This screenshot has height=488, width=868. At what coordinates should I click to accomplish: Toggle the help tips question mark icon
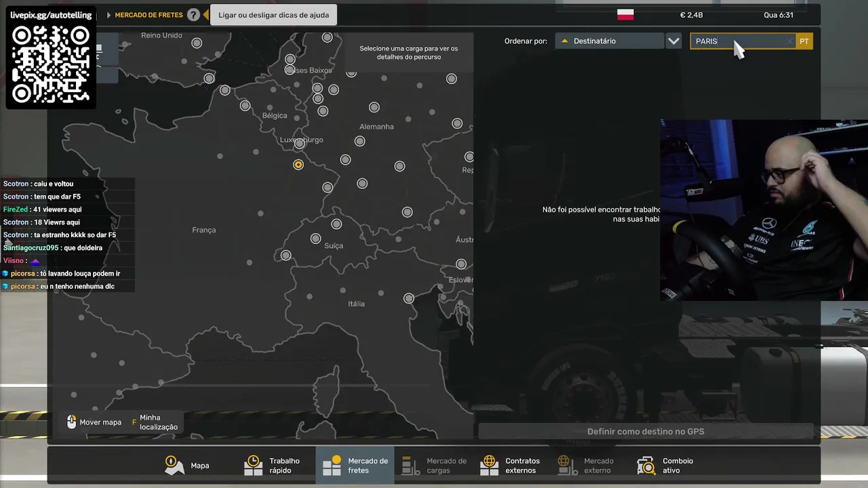click(193, 15)
